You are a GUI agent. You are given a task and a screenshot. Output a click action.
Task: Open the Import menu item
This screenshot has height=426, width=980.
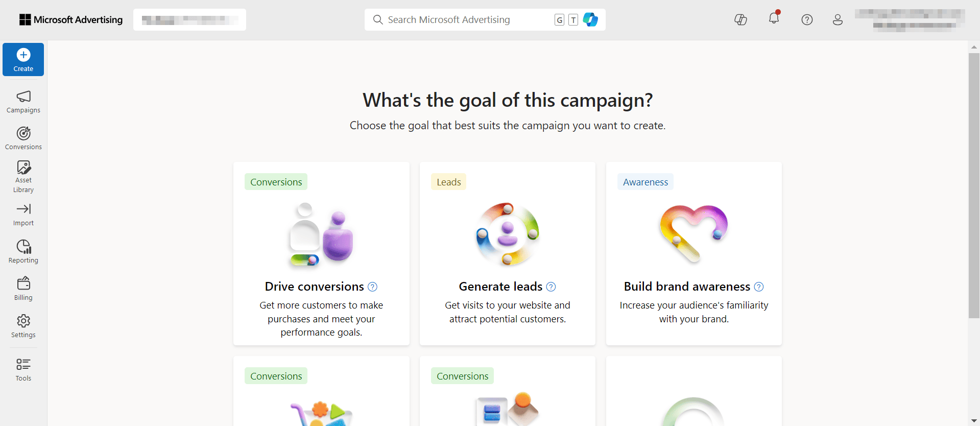point(23,215)
